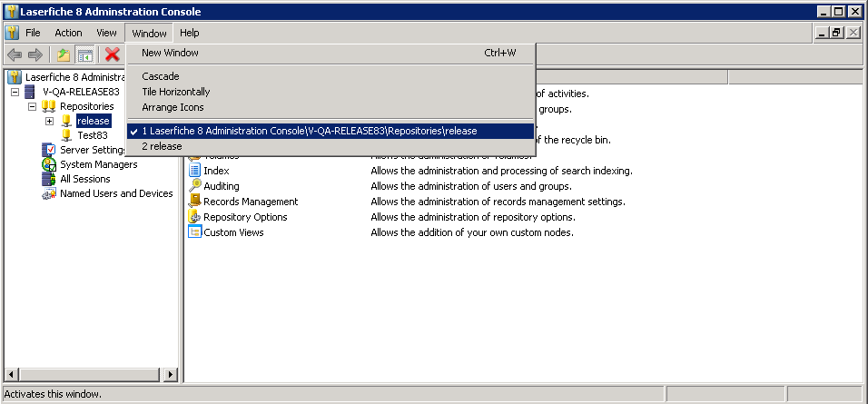Restore down the inner child console window
Screen dimensions: 868x404
click(836, 33)
